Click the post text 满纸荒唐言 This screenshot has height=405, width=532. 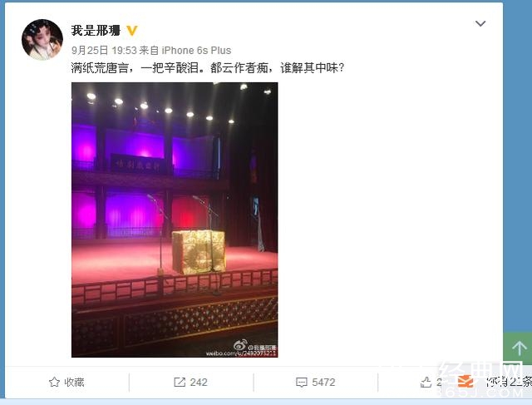[100, 68]
